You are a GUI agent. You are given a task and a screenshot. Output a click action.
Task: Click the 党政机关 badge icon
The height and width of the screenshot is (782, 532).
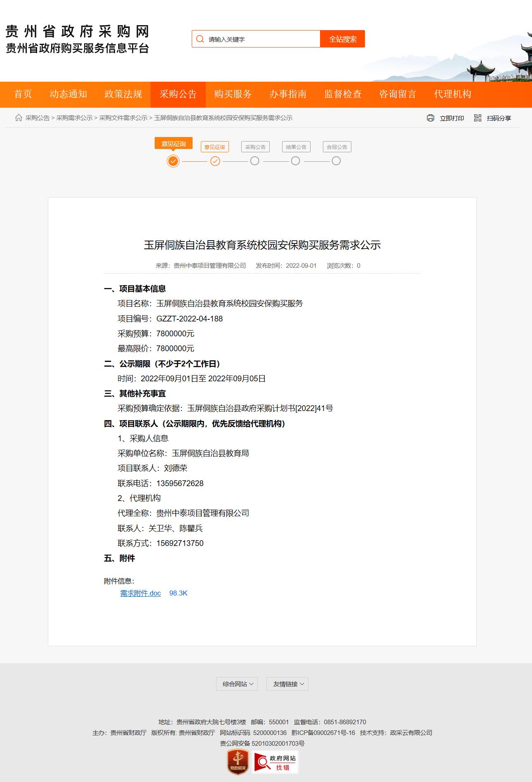(x=238, y=762)
